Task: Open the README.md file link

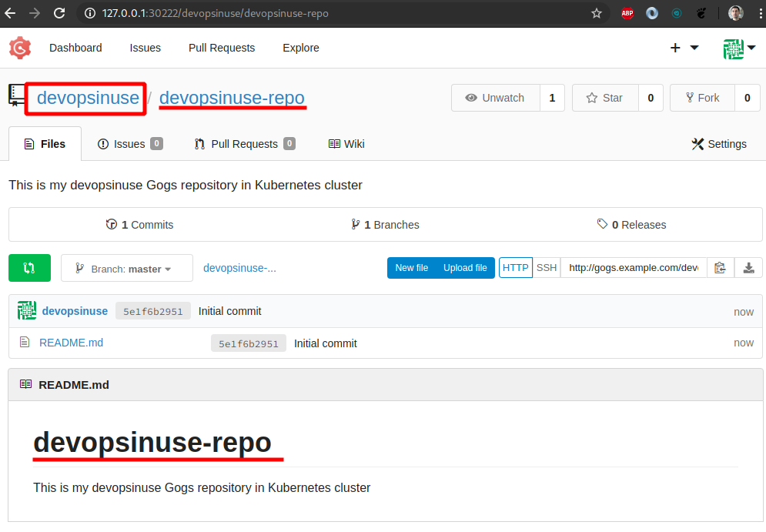Action: pos(71,343)
